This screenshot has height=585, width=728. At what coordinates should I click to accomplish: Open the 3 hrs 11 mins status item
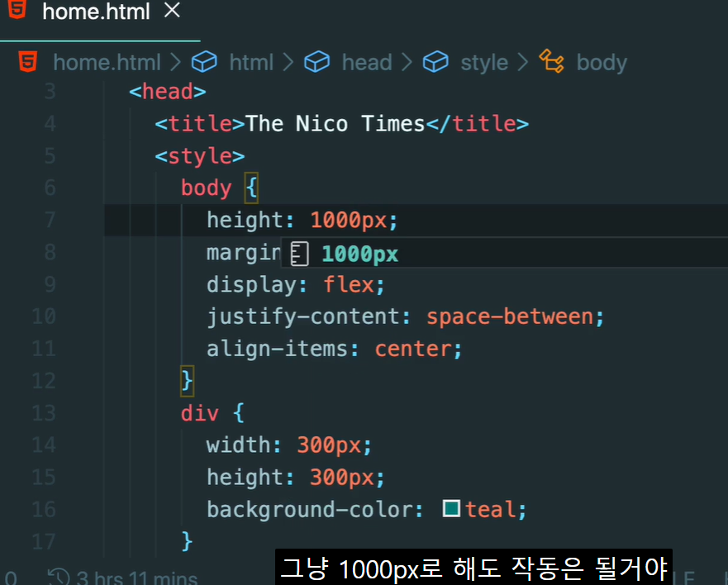(x=137, y=578)
